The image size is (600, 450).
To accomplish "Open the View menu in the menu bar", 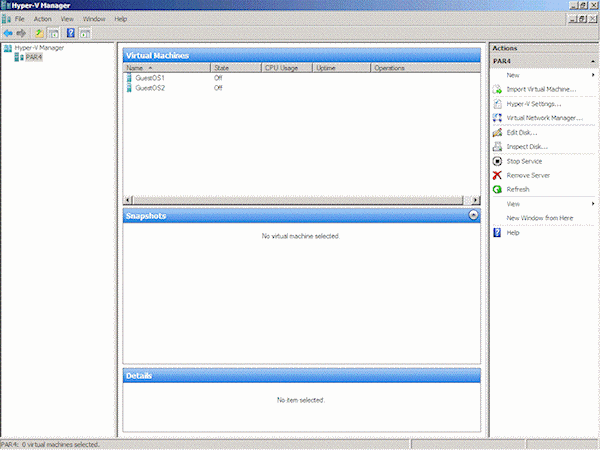I will click(67, 19).
